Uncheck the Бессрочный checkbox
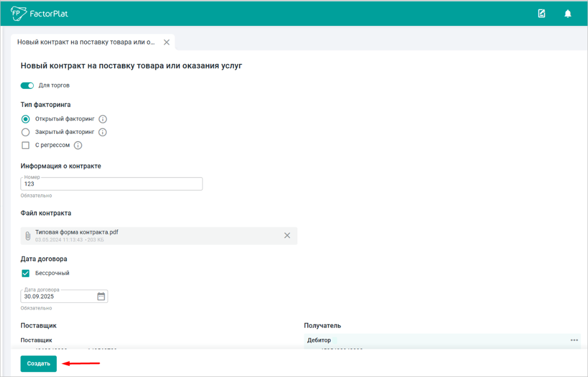Viewport: 588px width, 377px height. click(x=26, y=273)
